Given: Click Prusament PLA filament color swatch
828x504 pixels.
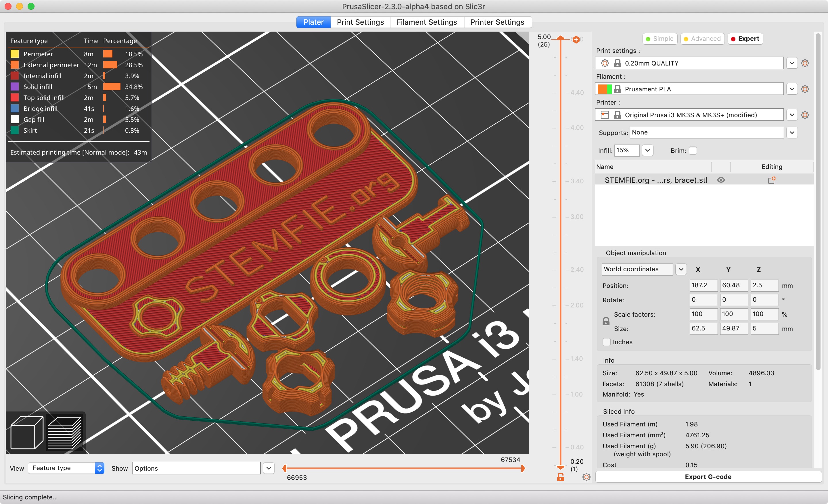Looking at the screenshot, I should click(605, 89).
